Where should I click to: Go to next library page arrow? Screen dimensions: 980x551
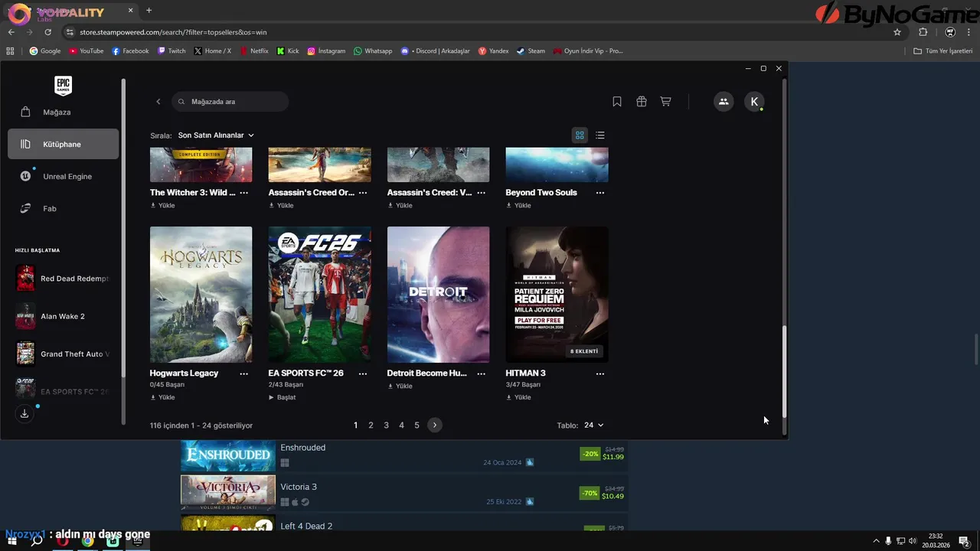click(x=435, y=425)
